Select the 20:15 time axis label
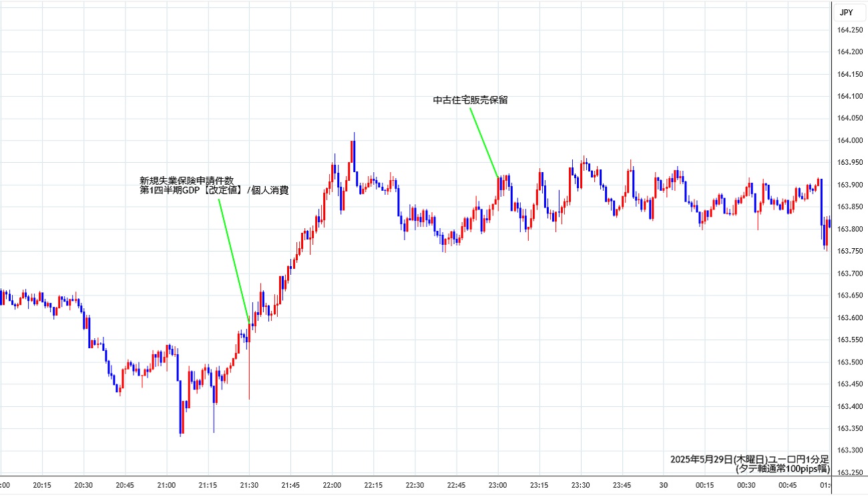The width and height of the screenshot is (868, 497). tap(41, 485)
